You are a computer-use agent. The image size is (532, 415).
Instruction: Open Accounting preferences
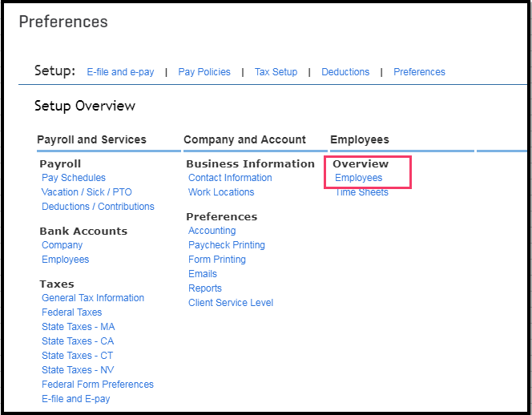pyautogui.click(x=212, y=231)
